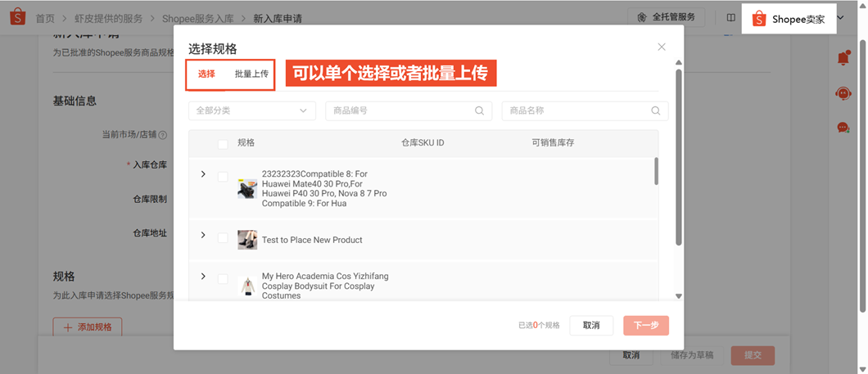Expand the 23232323Compatible Huawei product row

pyautogui.click(x=203, y=174)
